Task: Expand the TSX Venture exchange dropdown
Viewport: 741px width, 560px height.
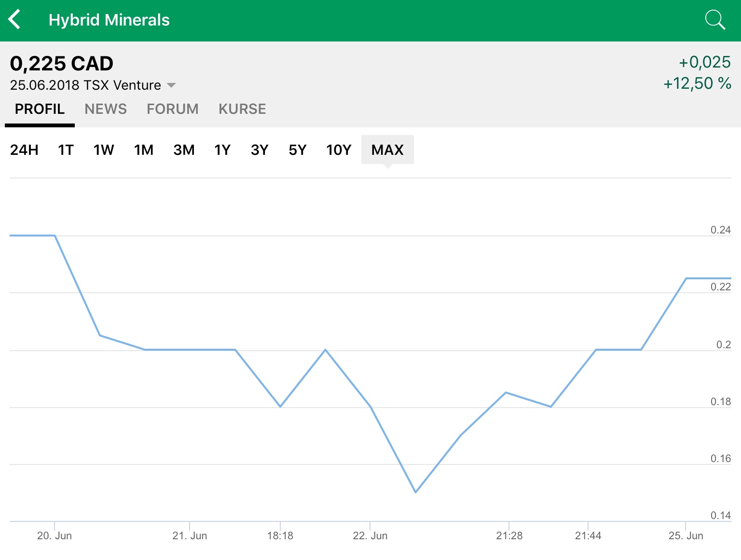Action: pos(171,85)
